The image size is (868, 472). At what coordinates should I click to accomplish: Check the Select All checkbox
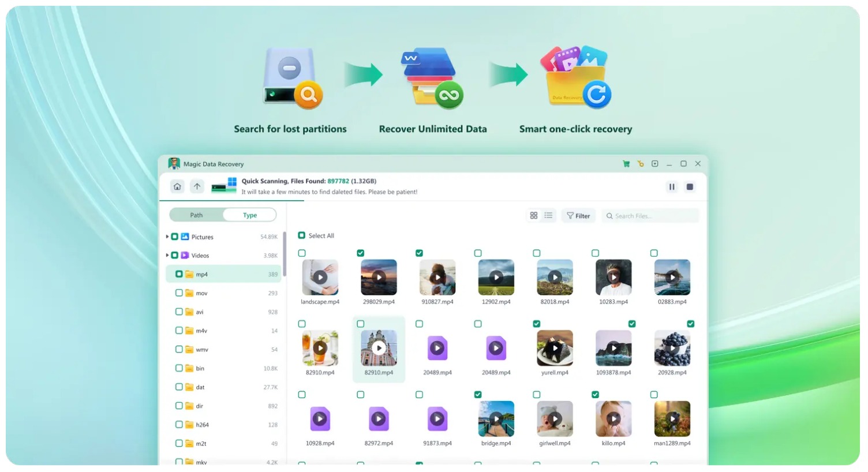point(302,235)
